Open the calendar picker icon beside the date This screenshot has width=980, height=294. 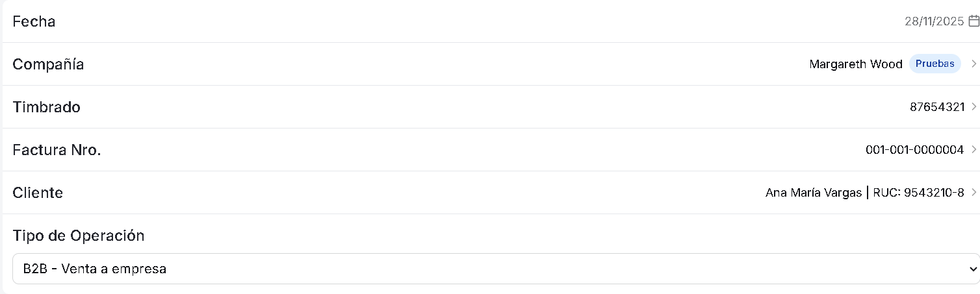974,21
